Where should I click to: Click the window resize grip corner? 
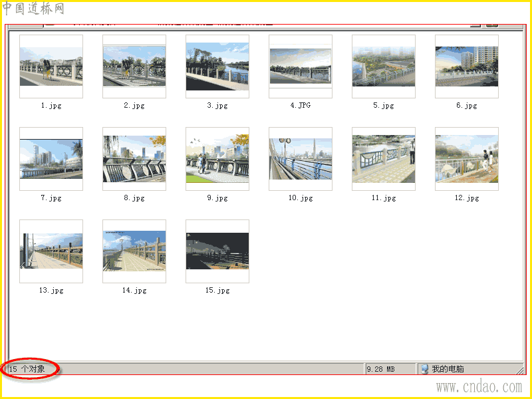(x=520, y=370)
